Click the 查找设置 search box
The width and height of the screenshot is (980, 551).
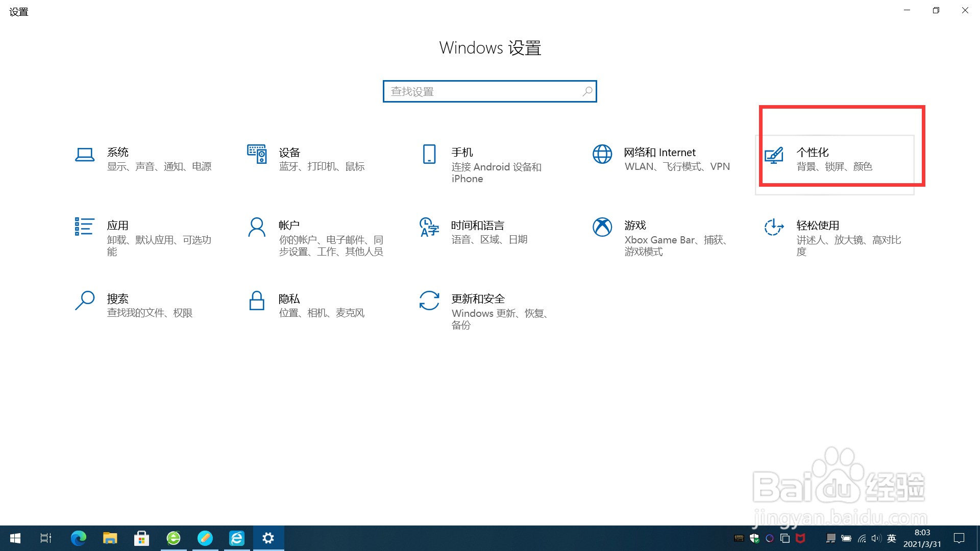[x=489, y=91]
